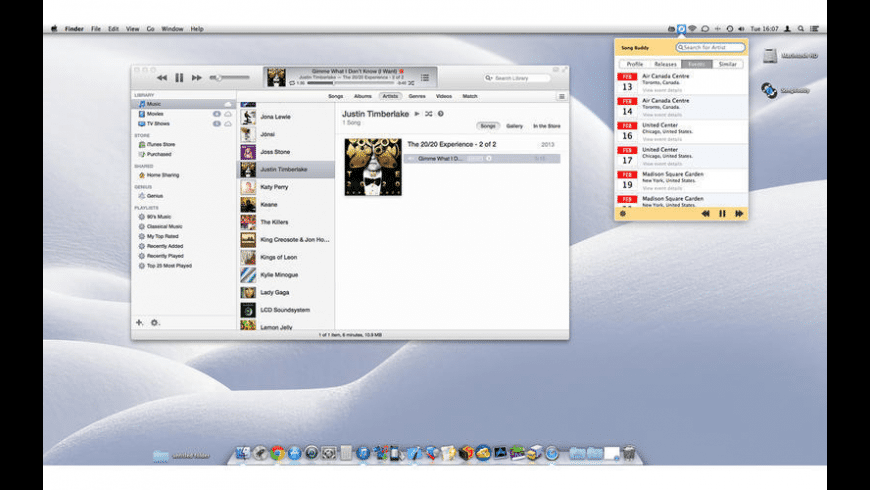Screen dimensions: 870x490
Task: Open the Similar tab in Song Buddy
Action: pyautogui.click(x=727, y=64)
